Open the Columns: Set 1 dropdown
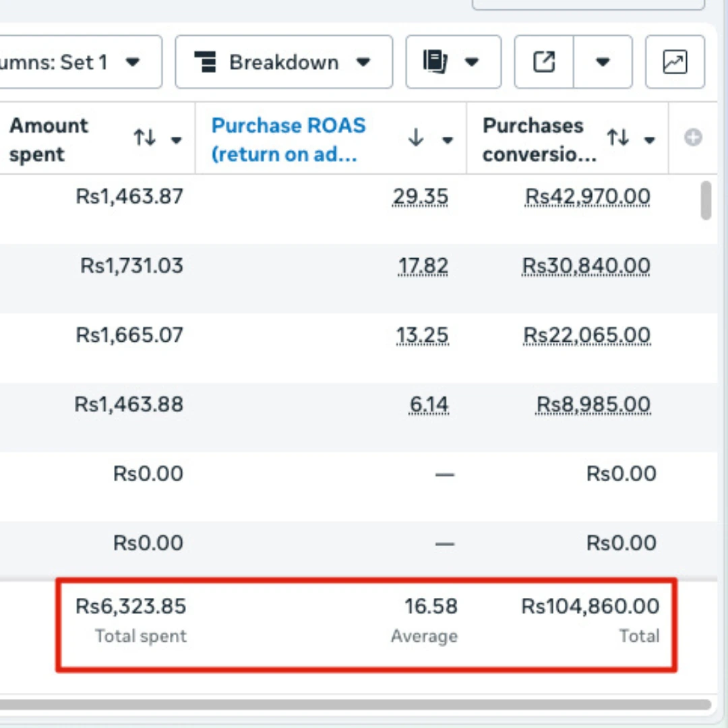 coord(80,63)
